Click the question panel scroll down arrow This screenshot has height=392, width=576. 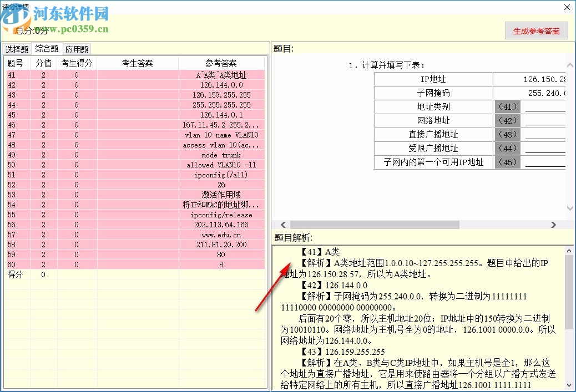pos(570,208)
